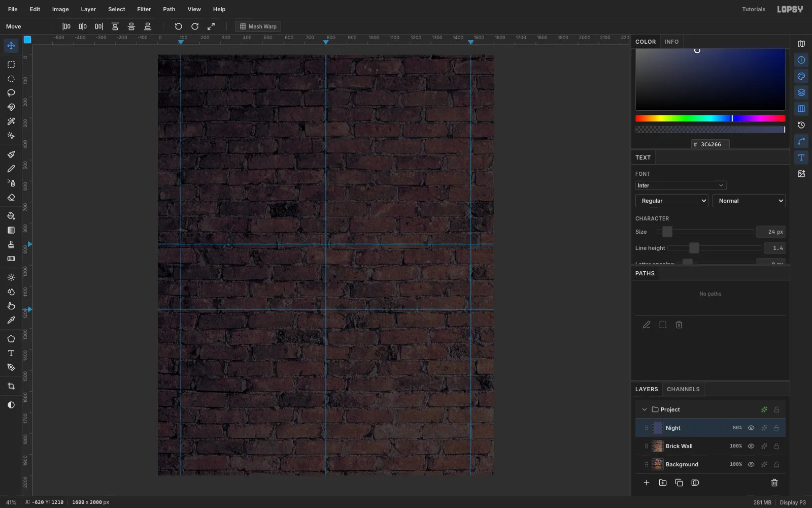Select the Text tool in toolbar
This screenshot has width=812, height=508.
11,353
